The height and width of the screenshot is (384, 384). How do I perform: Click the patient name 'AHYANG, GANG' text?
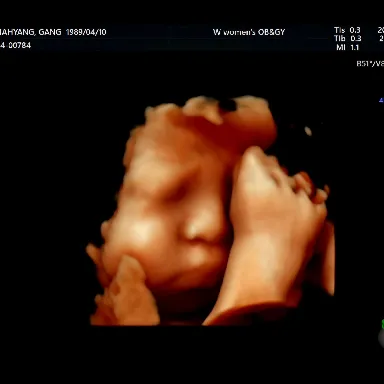click(30, 32)
